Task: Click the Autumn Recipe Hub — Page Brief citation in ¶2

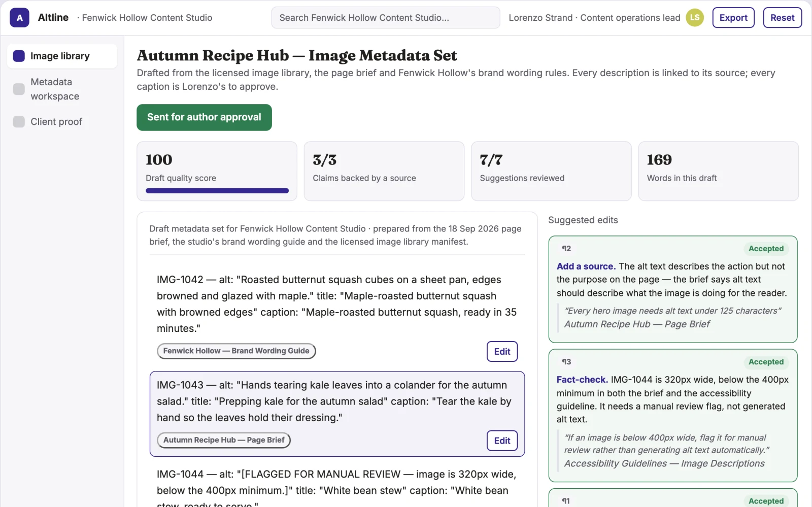Action: (637, 324)
